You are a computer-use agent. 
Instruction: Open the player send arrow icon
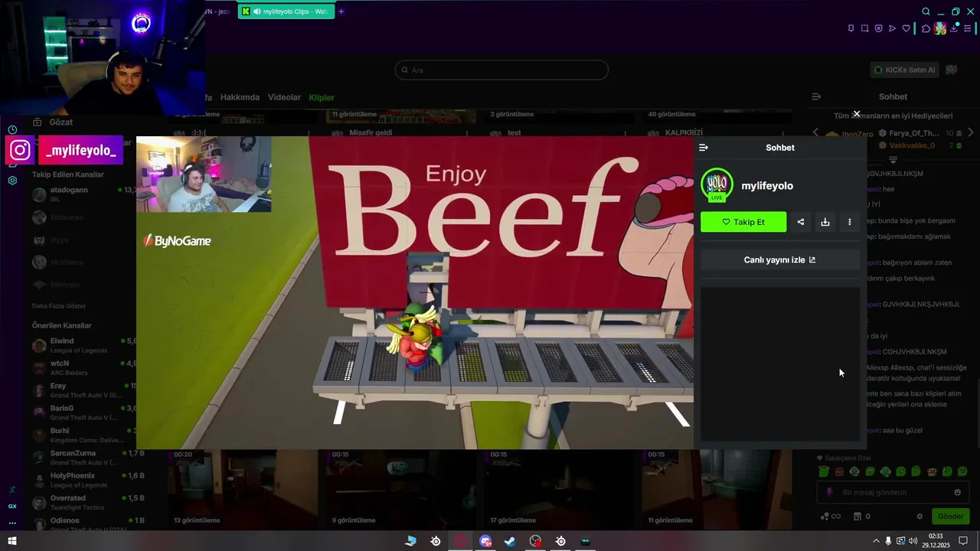point(892,28)
